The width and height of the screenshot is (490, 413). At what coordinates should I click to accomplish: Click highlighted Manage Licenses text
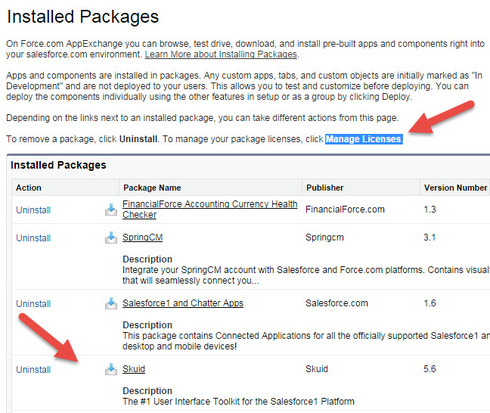[x=364, y=139]
